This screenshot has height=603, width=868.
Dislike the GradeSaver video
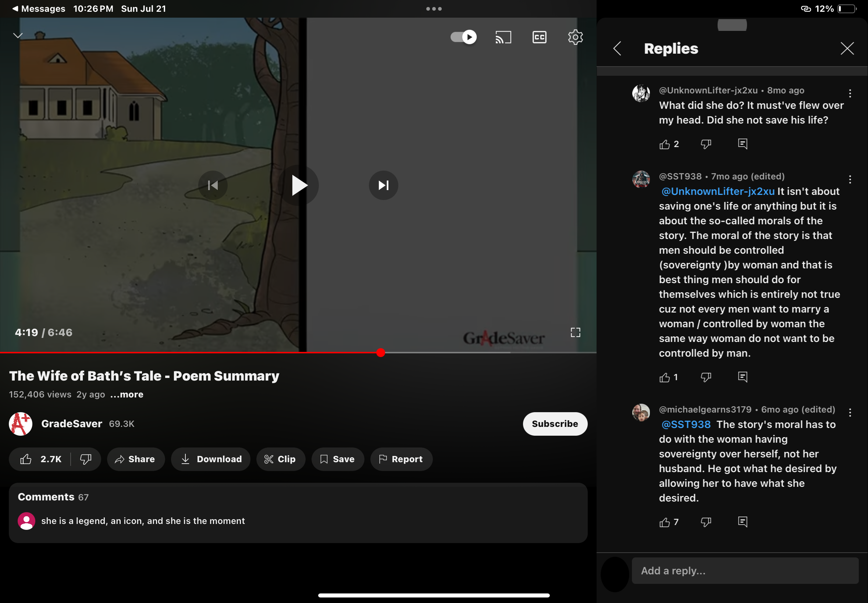[86, 459]
